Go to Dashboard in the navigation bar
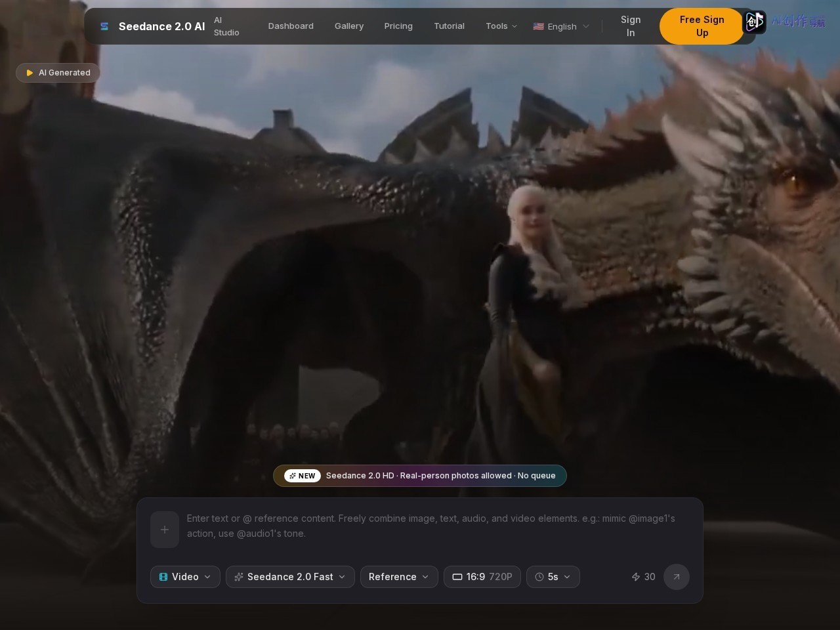The image size is (840, 630). pos(291,26)
